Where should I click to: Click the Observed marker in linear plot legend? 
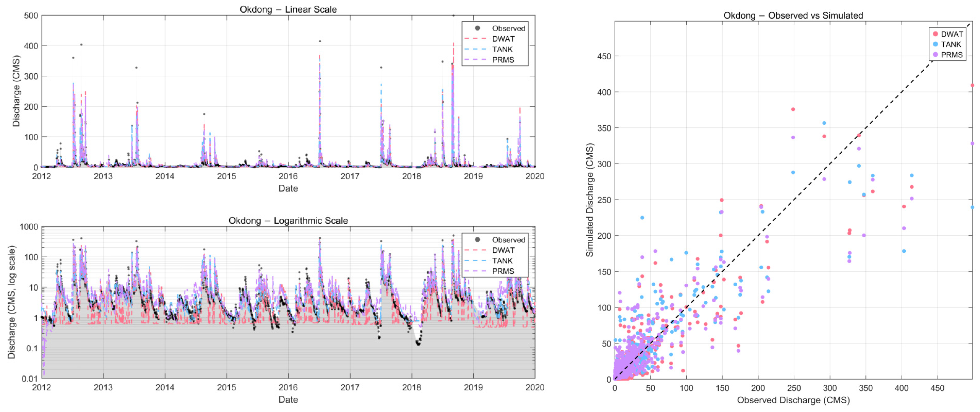point(477,28)
